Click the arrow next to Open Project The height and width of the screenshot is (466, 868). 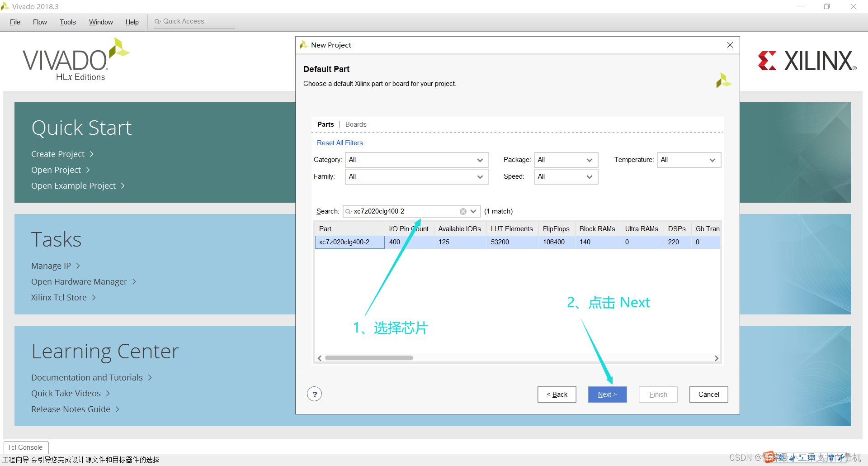[88, 170]
